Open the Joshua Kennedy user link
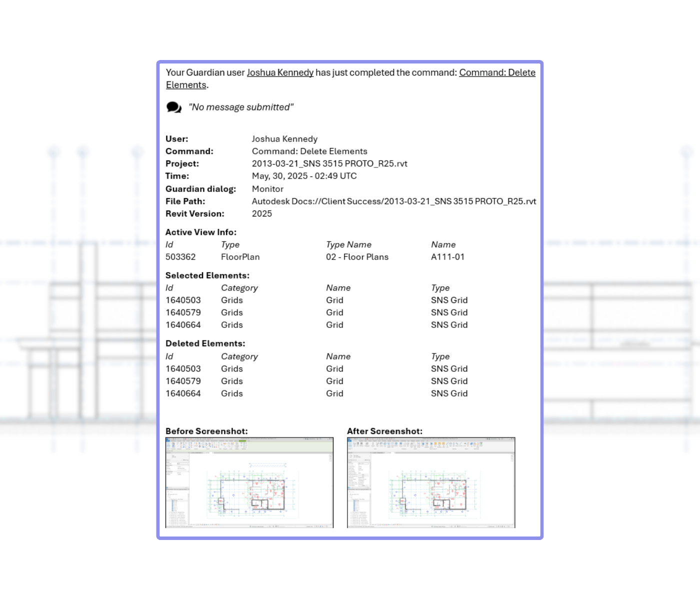The width and height of the screenshot is (700, 600). point(280,73)
